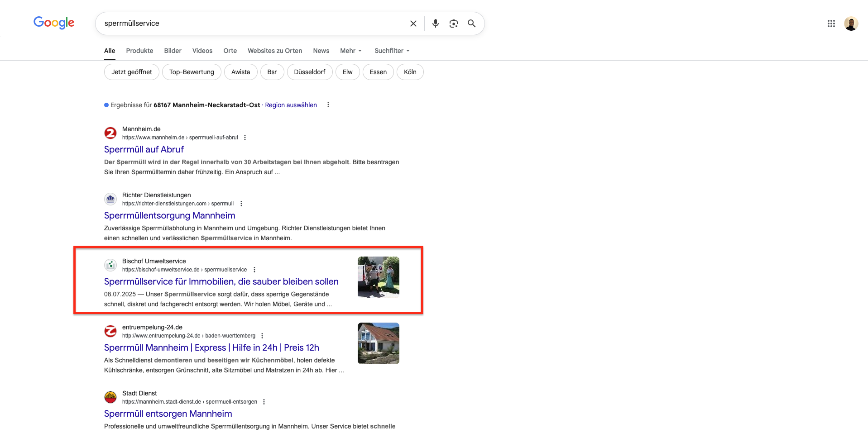Screen dimensions: 868x433
Task: Click the entruempelung-24.de favicon
Action: point(110,331)
